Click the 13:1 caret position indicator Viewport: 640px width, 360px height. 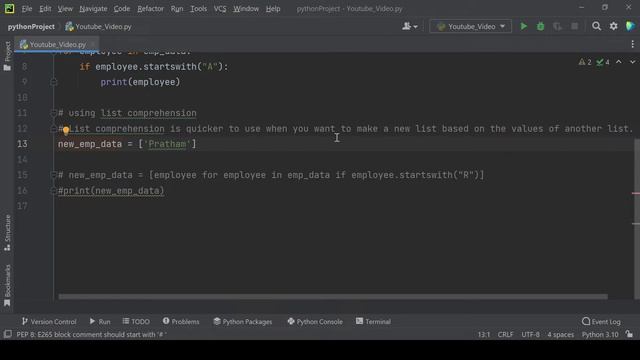point(484,334)
